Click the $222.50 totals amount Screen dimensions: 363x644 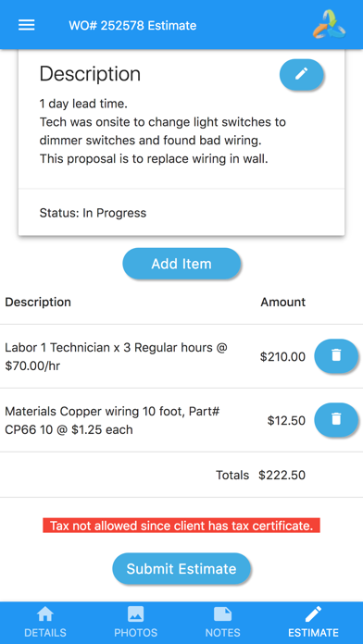[282, 476]
